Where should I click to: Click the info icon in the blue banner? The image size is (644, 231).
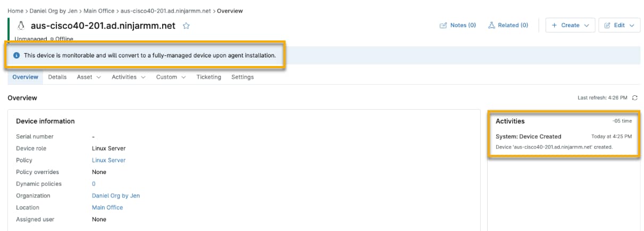[16, 55]
